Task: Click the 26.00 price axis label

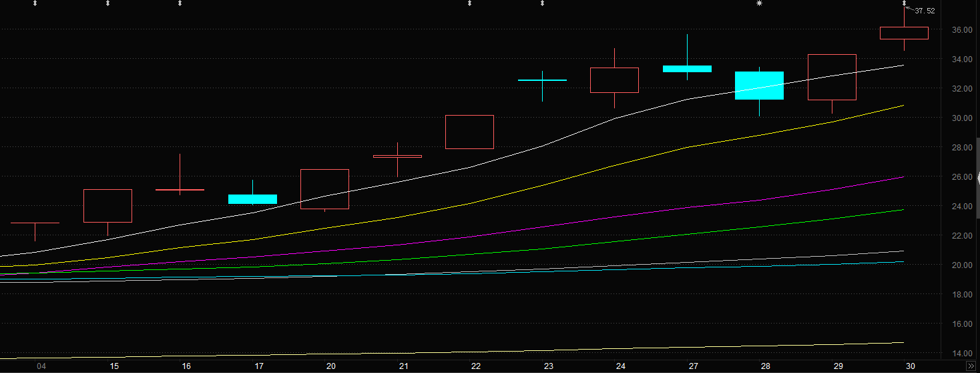Action: click(961, 177)
